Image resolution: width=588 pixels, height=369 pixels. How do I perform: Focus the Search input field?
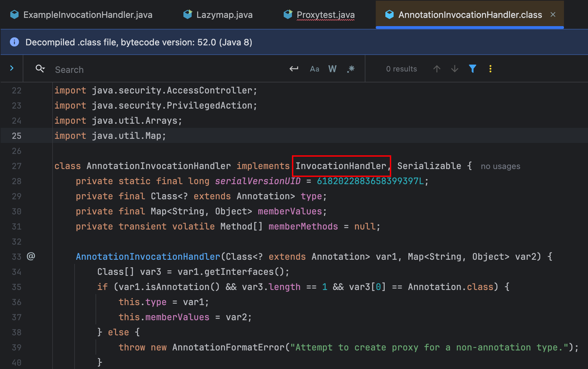coord(168,69)
